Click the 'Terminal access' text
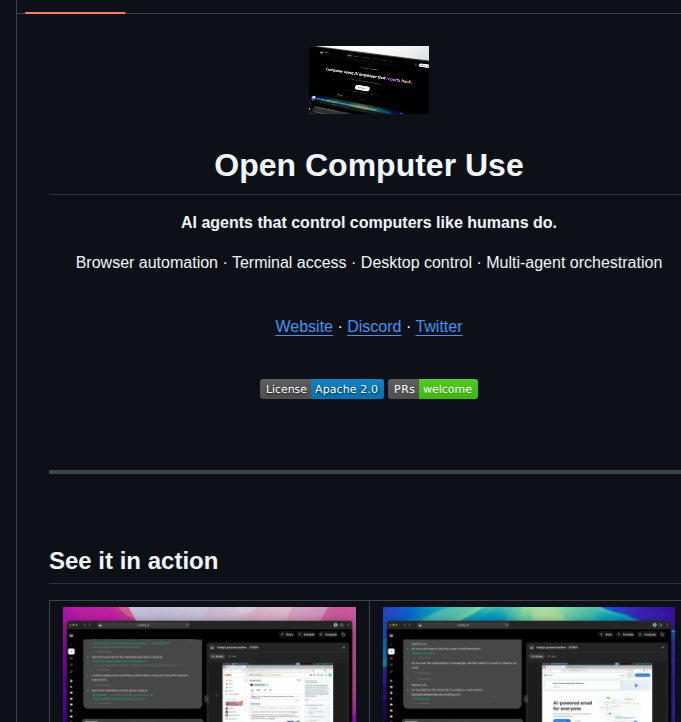 [x=289, y=262]
